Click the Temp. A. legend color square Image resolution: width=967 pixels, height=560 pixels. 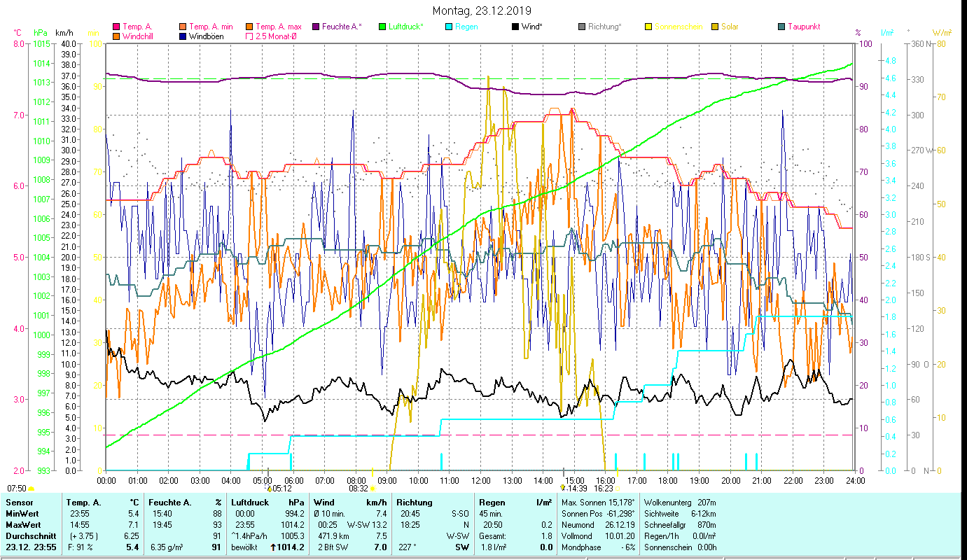pyautogui.click(x=116, y=27)
